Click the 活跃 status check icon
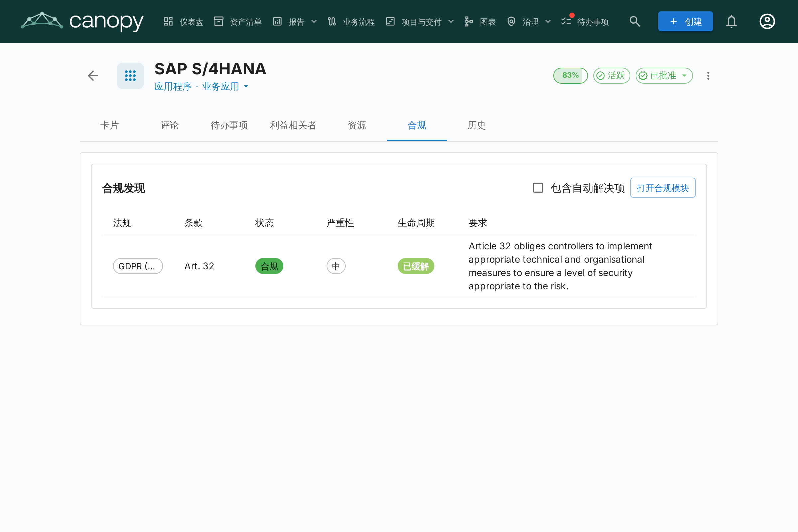Viewport: 798px width, 532px height. pos(600,76)
